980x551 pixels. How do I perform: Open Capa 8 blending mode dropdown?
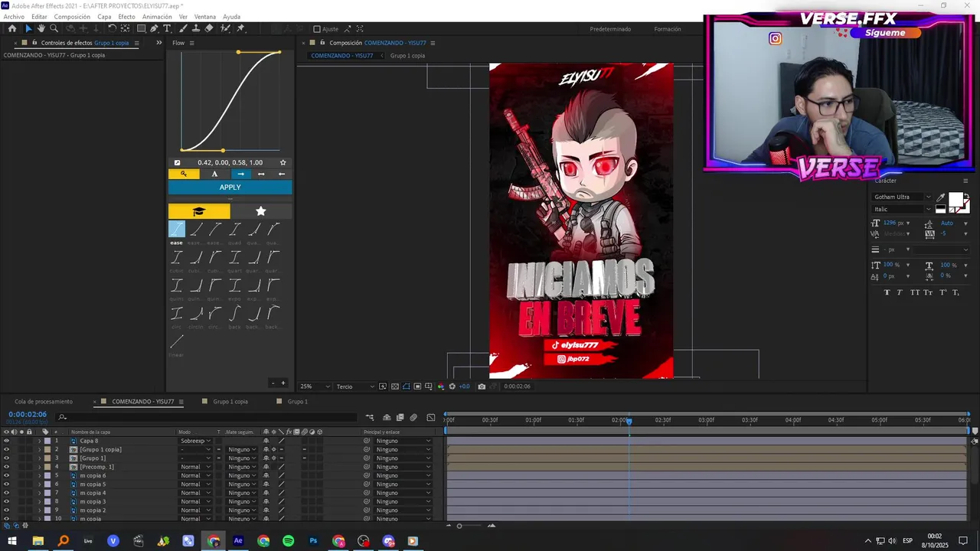click(x=195, y=441)
